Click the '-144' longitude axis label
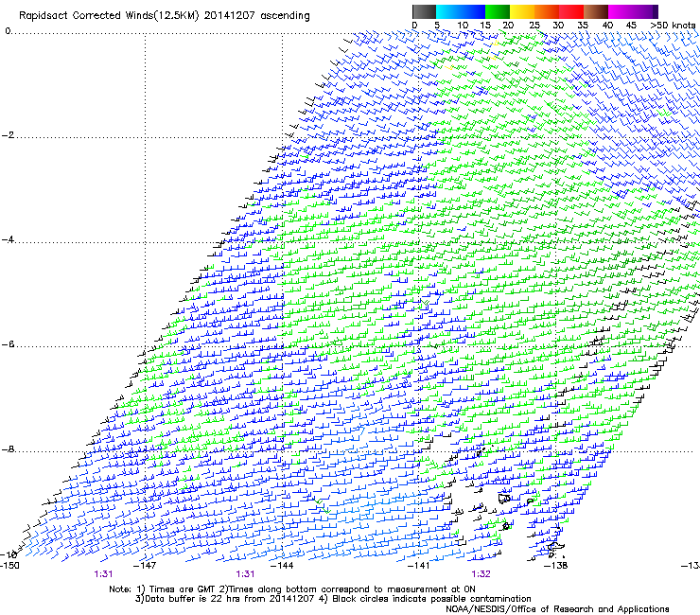Screen dimensions: 700x615 (x=282, y=566)
